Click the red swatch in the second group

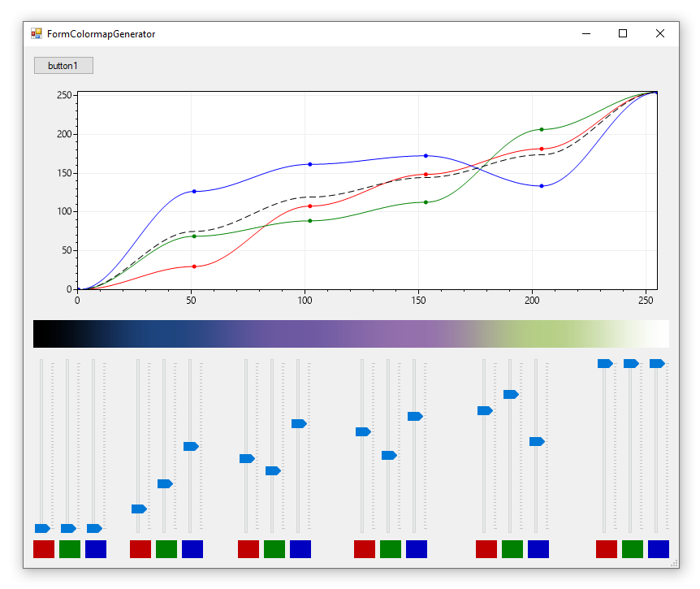(139, 549)
